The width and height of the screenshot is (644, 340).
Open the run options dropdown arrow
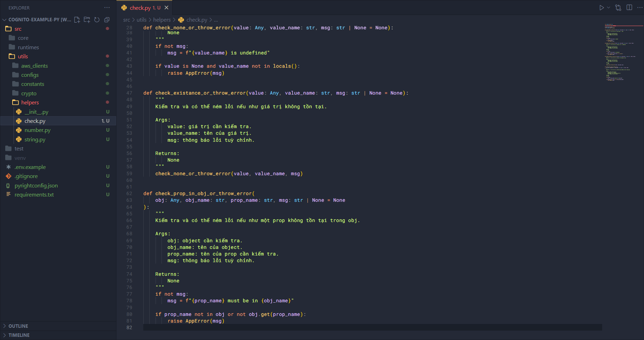tap(608, 8)
